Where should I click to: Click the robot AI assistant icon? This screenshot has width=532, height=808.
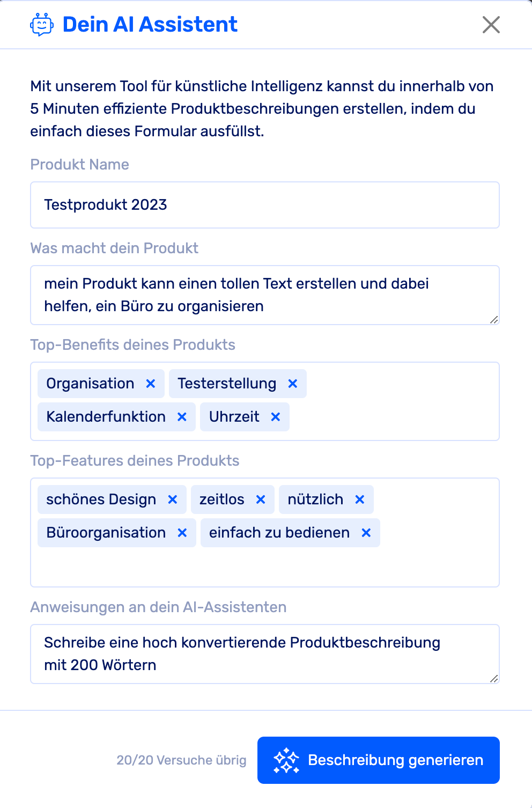click(42, 25)
